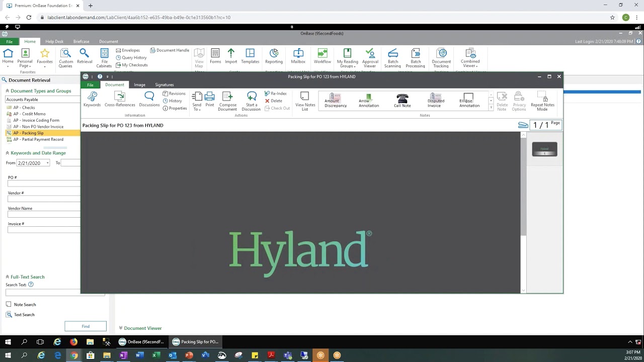Open the Mailbox icon

[298, 56]
